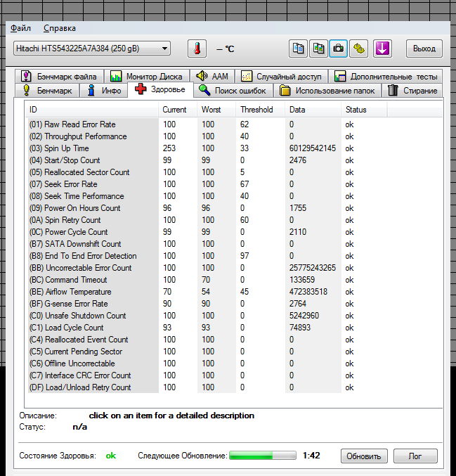Switch to the Стирание tab
This screenshot has width=456, height=476.
click(412, 91)
